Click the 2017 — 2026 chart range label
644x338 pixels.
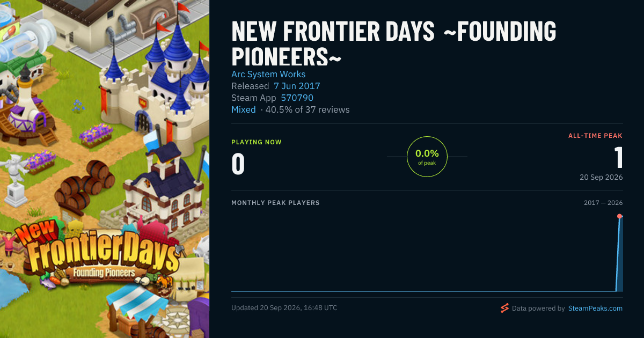coord(603,203)
